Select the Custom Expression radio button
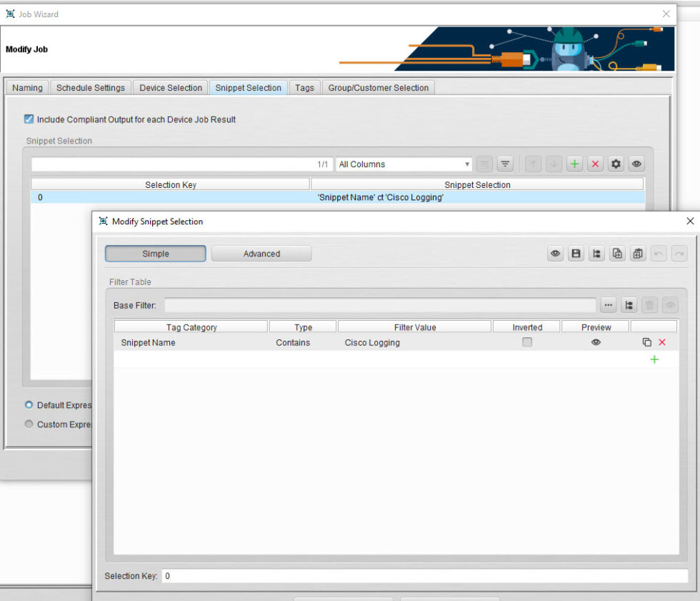700x601 pixels. tap(29, 424)
